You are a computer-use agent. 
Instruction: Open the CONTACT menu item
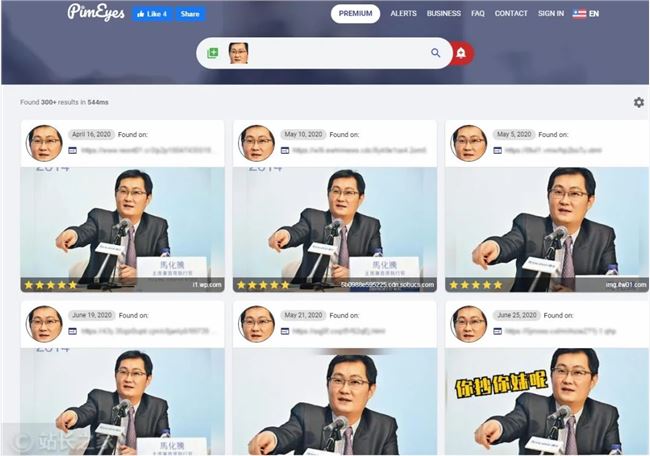pyautogui.click(x=511, y=14)
